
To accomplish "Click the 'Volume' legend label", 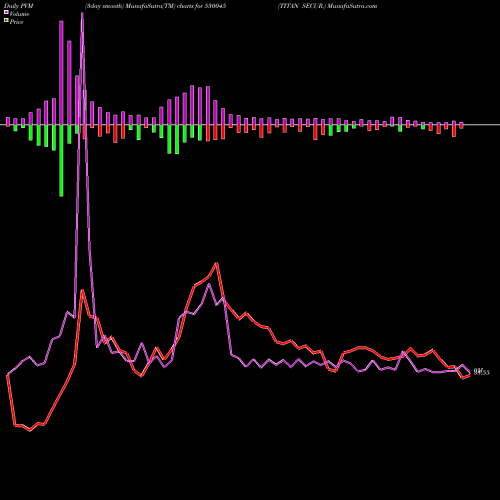I will pyautogui.click(x=19, y=14).
